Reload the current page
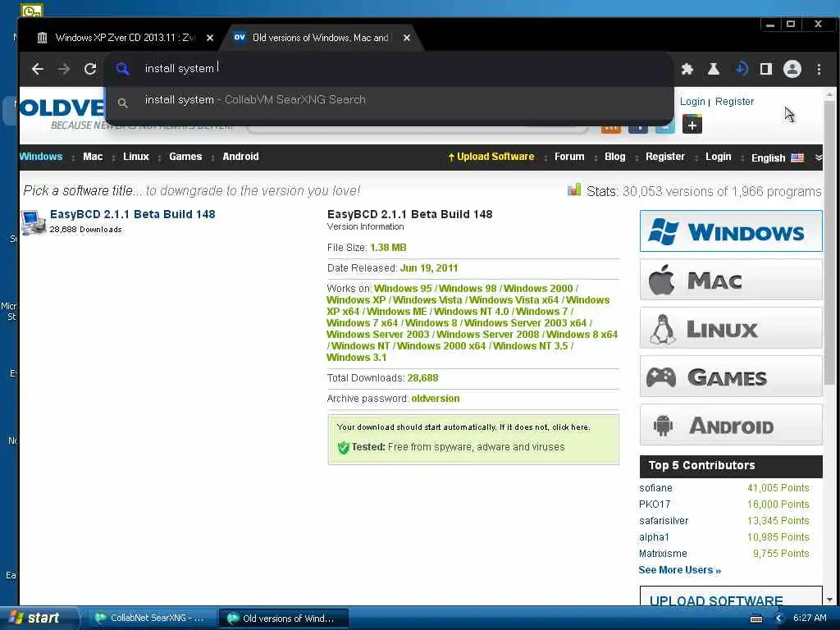Screen dimensions: 840x630 point(90,69)
